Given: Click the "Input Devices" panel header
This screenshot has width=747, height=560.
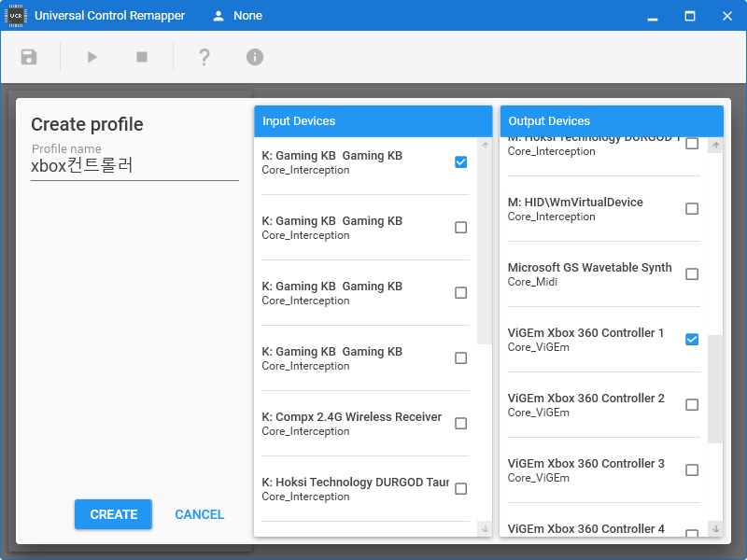Looking at the screenshot, I should click(373, 121).
